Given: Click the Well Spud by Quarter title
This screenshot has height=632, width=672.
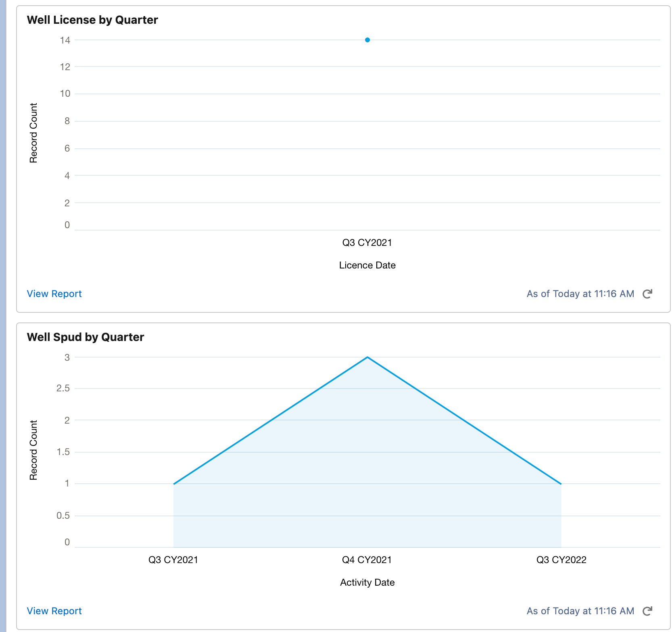Looking at the screenshot, I should point(86,337).
